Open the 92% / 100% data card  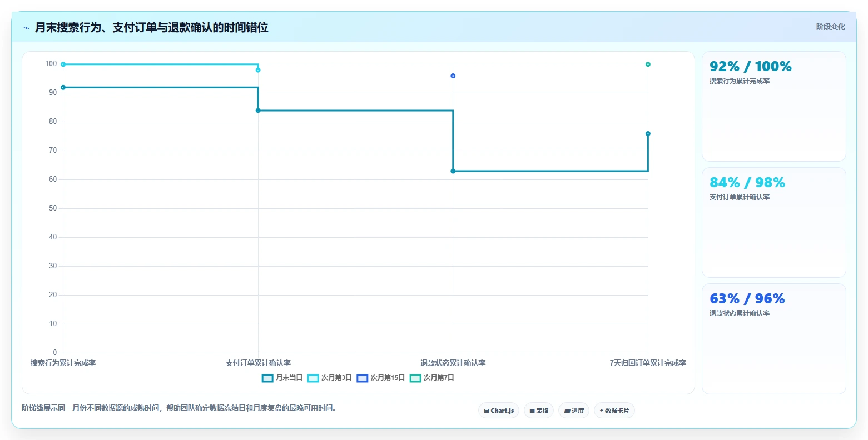(x=773, y=107)
